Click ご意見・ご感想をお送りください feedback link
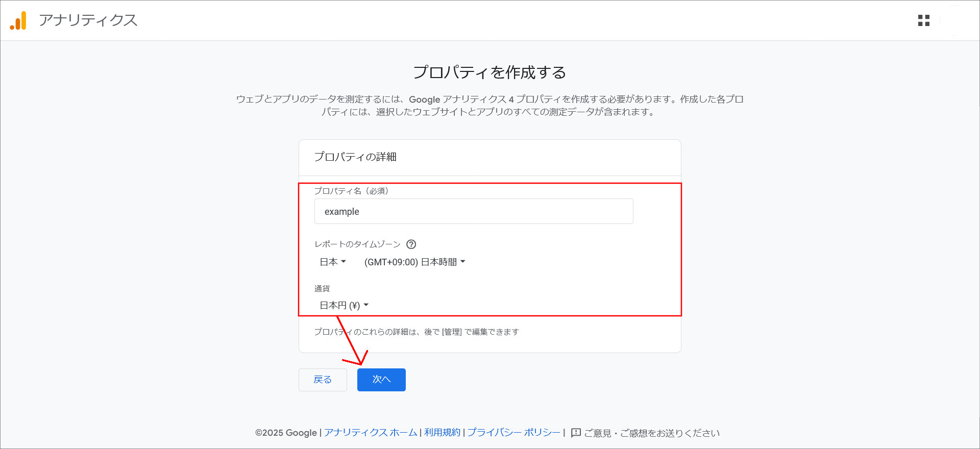Screen dimensions: 980x449 652,433
